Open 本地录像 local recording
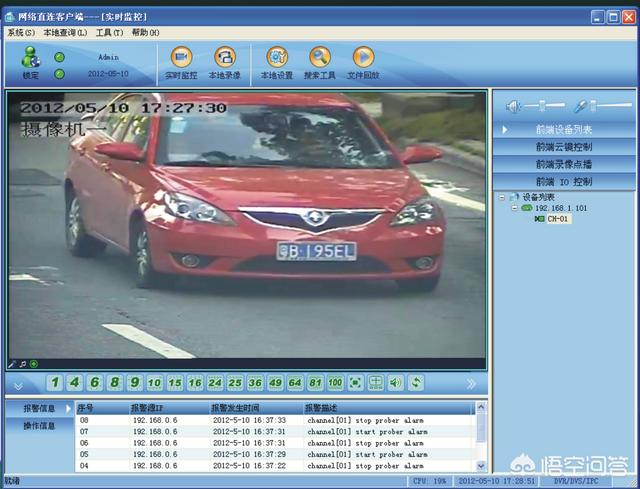This screenshot has height=489, width=640. [224, 60]
